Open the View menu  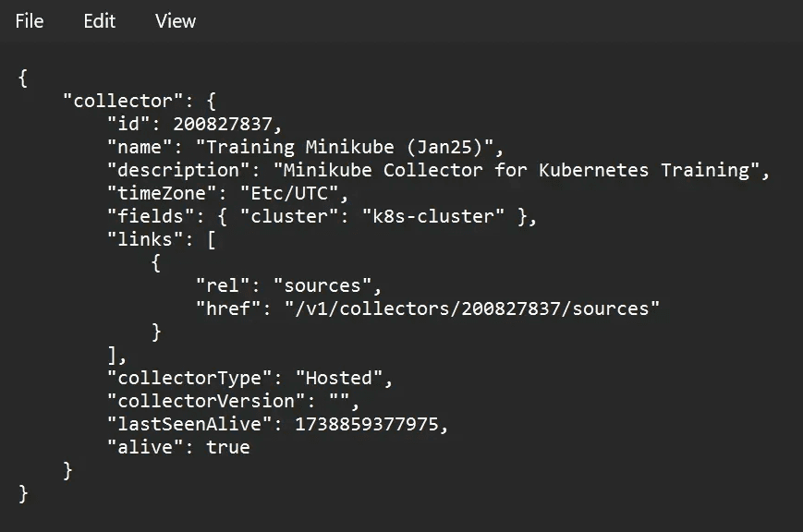(175, 20)
